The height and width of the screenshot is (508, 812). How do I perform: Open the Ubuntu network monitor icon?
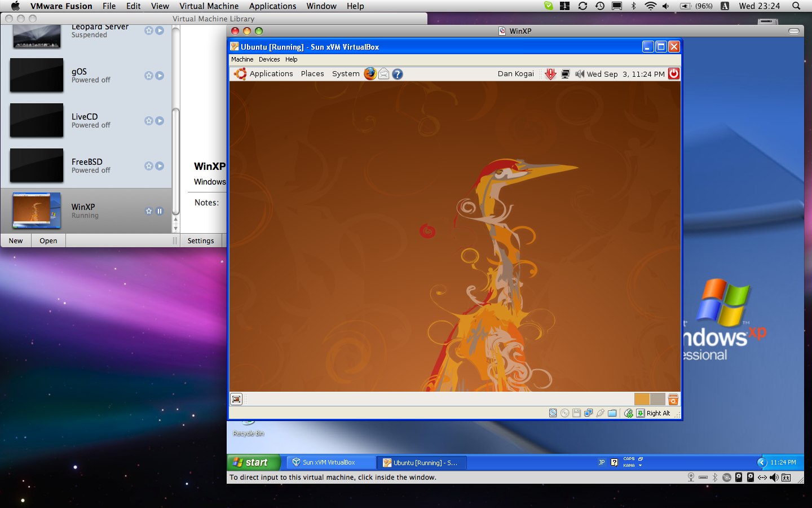click(x=565, y=74)
